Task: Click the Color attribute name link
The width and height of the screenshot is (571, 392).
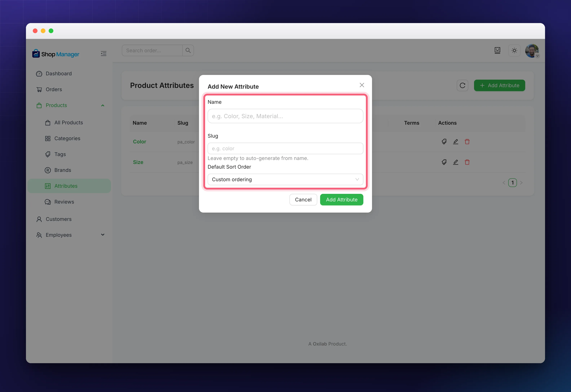Action: [x=139, y=141]
